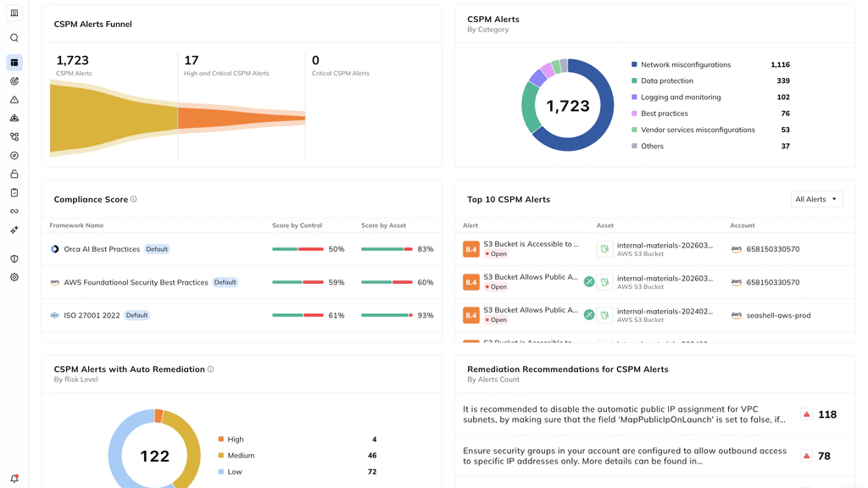This screenshot has height=488, width=868.
Task: Click the 122 center of remediation donut chart
Action: pos(154,456)
